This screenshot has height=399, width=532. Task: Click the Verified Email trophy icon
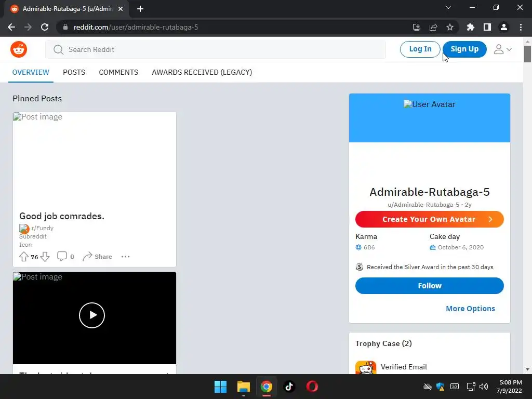point(366,368)
